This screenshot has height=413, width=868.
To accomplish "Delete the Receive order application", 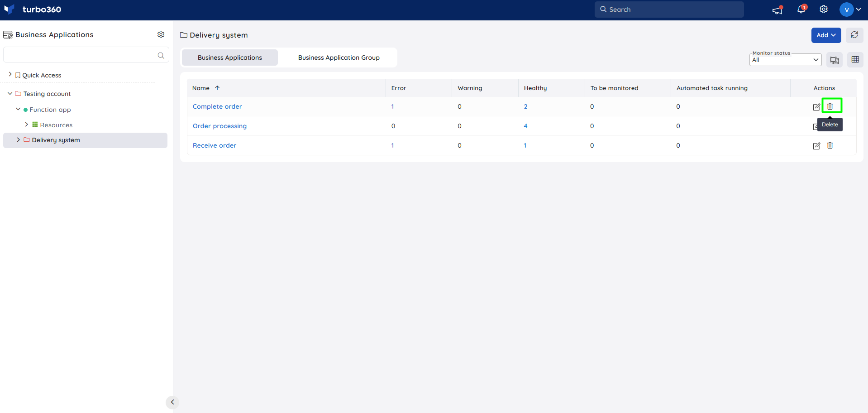I will tap(830, 145).
